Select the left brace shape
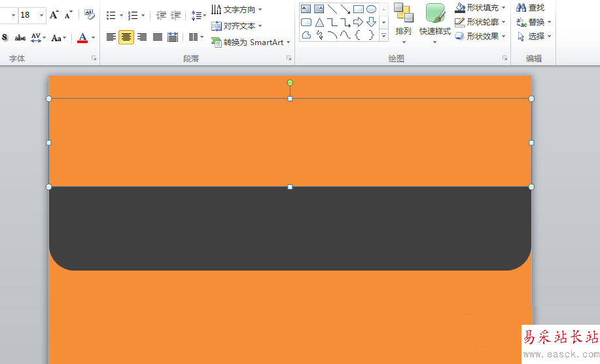The height and width of the screenshot is (364, 600). click(x=358, y=35)
